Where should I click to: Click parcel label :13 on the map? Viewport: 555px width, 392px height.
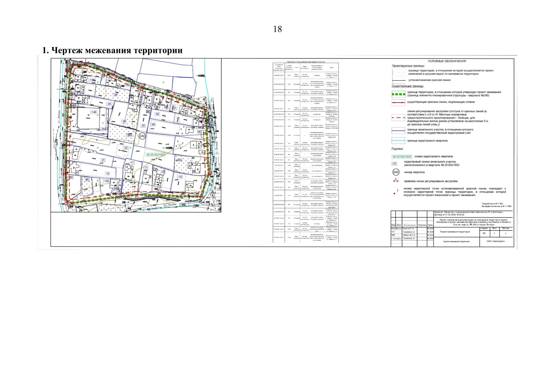coord(107,174)
